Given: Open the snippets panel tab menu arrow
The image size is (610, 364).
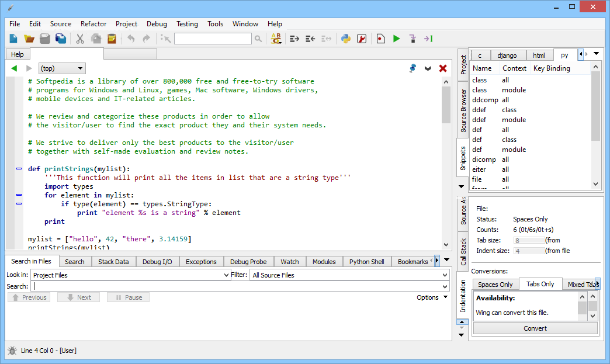Looking at the screenshot, I should pyautogui.click(x=596, y=54).
